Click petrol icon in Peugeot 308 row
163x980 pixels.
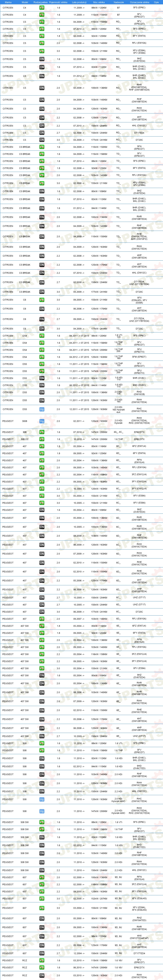click(x=42, y=432)
